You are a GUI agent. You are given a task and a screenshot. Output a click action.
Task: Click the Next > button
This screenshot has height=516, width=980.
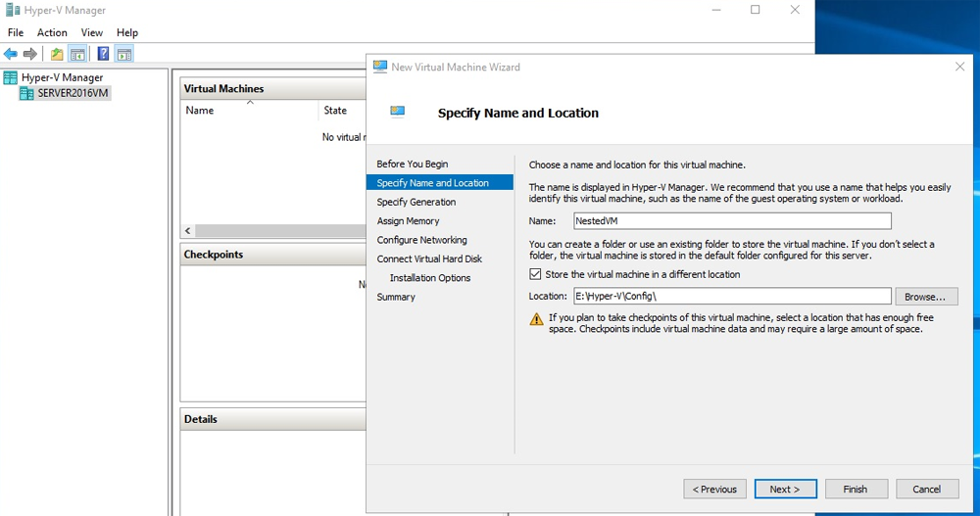[785, 490]
